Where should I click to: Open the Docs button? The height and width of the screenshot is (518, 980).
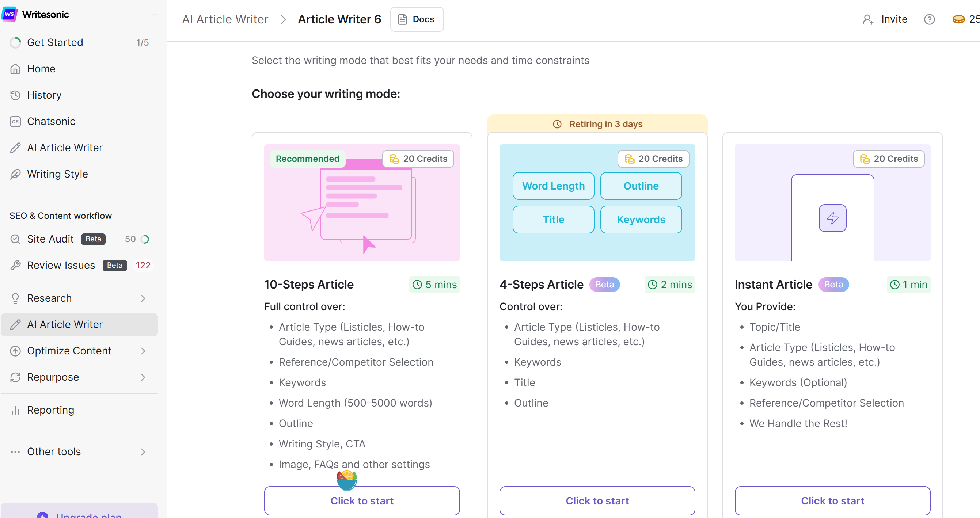point(417,19)
